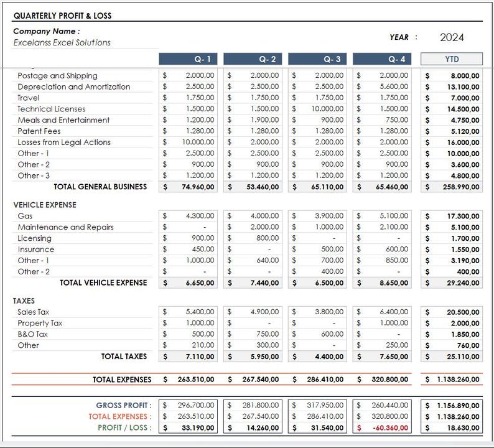Select the Losses from Legal Actions label
This screenshot has height=448, width=494.
point(64,142)
